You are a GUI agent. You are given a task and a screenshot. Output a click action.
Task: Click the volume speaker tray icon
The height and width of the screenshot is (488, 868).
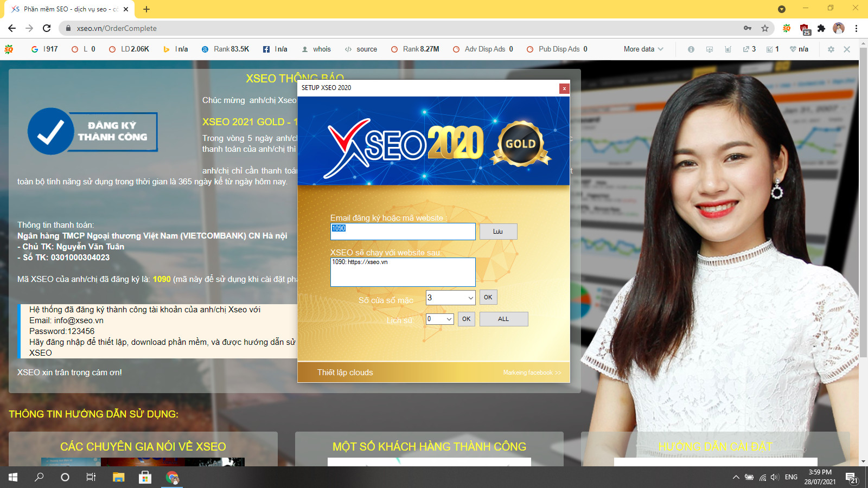click(775, 477)
